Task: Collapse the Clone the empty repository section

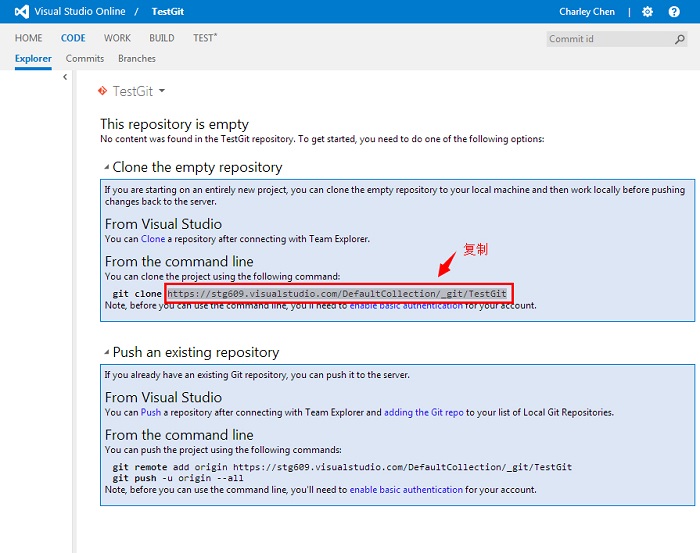Action: point(106,167)
